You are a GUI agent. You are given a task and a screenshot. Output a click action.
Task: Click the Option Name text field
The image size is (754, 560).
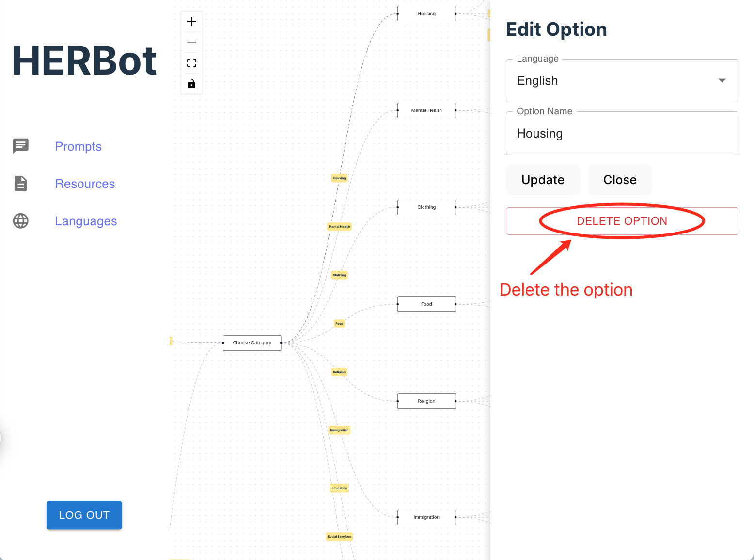pos(622,134)
